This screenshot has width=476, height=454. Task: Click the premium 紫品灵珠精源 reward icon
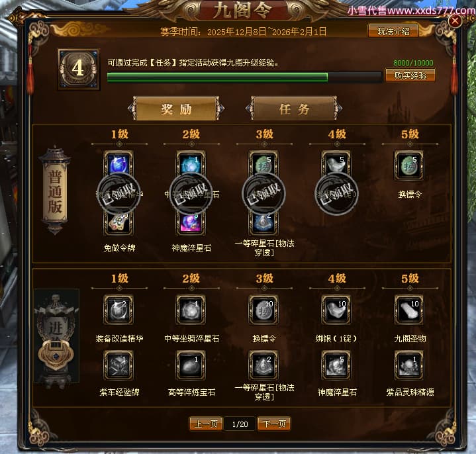(409, 366)
